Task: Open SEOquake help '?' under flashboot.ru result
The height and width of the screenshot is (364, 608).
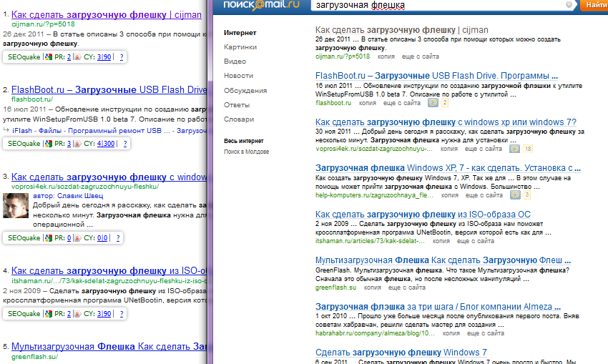Action: 125,144
